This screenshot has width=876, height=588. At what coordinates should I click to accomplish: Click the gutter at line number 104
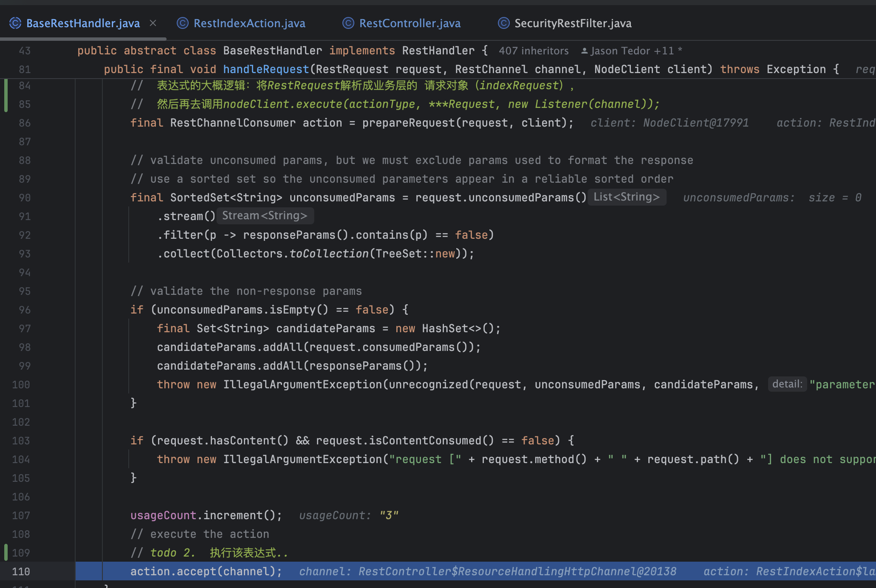click(21, 459)
